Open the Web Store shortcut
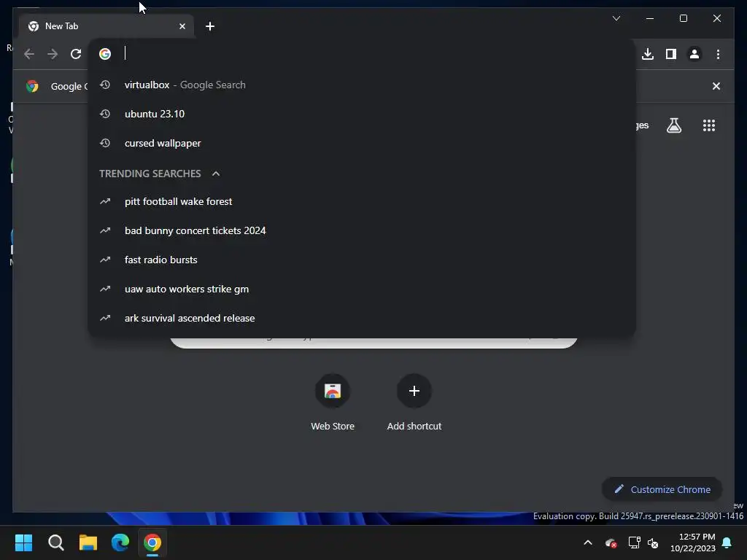The width and height of the screenshot is (747, 560). click(333, 402)
